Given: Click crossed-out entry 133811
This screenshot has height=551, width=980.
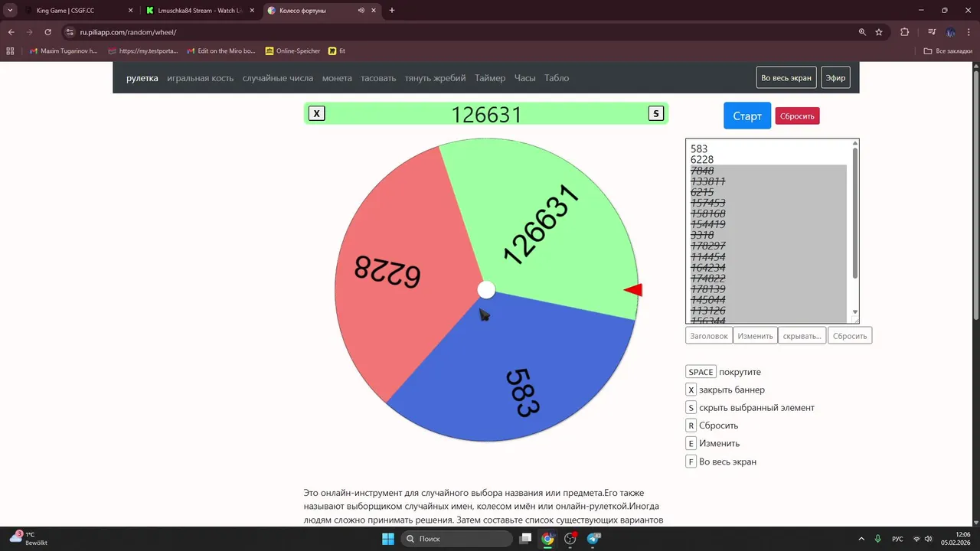Looking at the screenshot, I should click(x=708, y=181).
